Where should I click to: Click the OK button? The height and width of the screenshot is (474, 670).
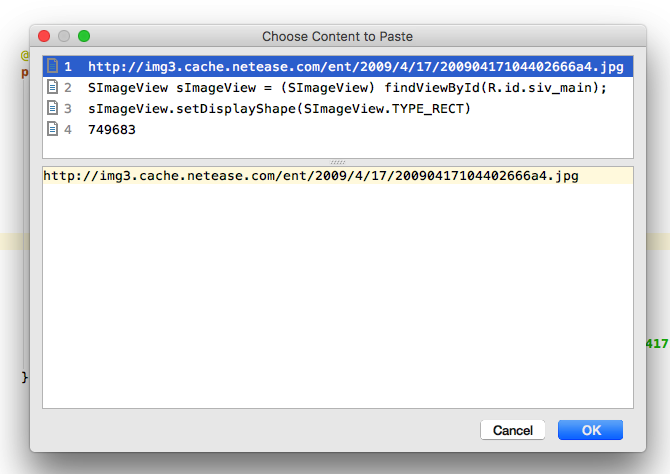coord(590,430)
